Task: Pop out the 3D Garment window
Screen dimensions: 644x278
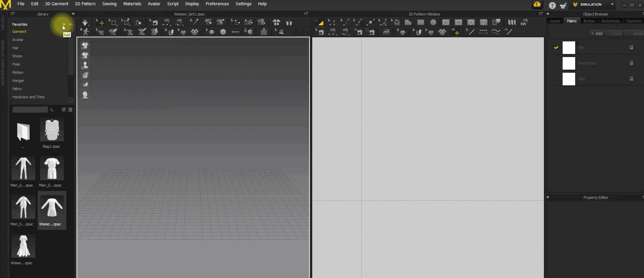Action: pos(306,14)
